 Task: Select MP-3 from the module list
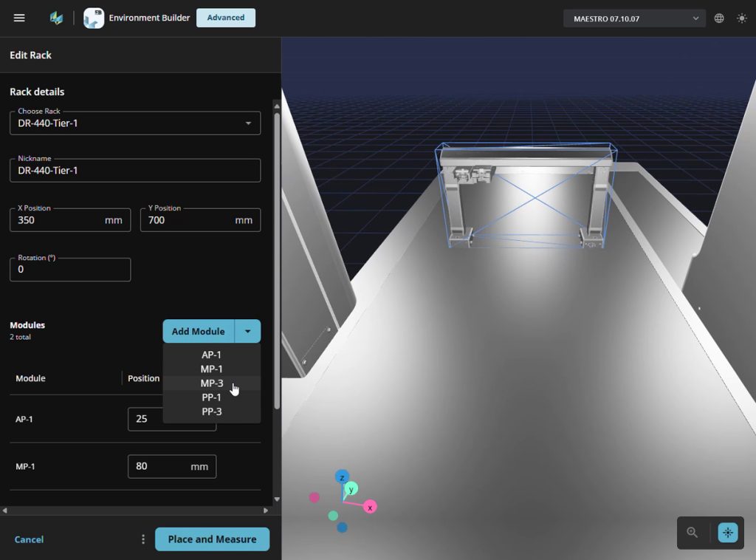212,383
